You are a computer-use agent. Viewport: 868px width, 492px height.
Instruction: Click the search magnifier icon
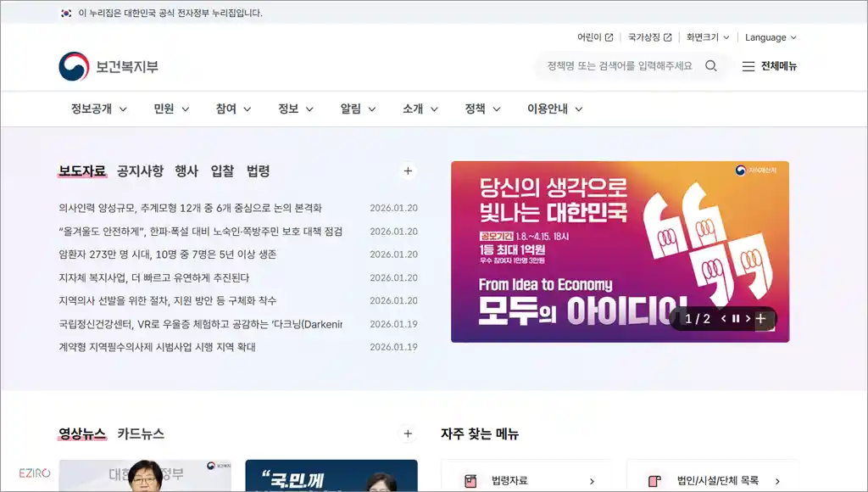(x=711, y=65)
